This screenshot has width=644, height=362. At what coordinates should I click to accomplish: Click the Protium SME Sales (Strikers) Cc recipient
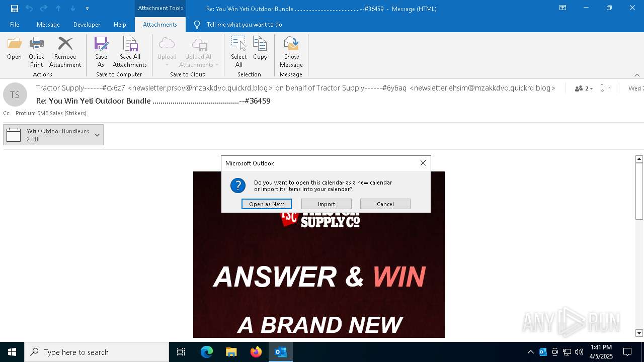coord(51,113)
